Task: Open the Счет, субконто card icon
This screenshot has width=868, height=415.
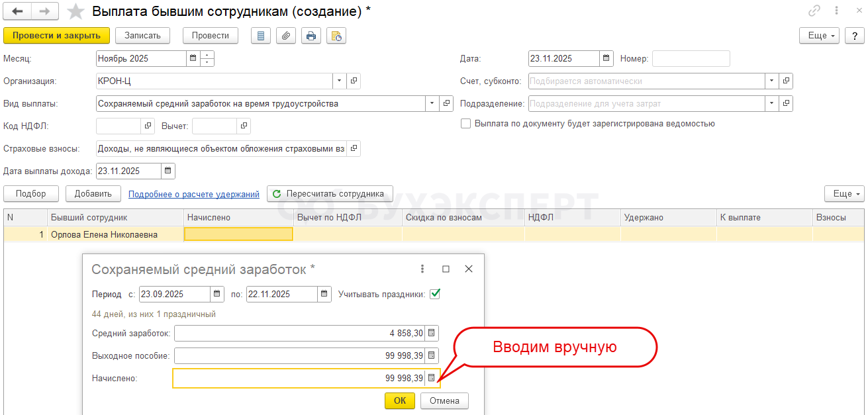Action: (786, 81)
